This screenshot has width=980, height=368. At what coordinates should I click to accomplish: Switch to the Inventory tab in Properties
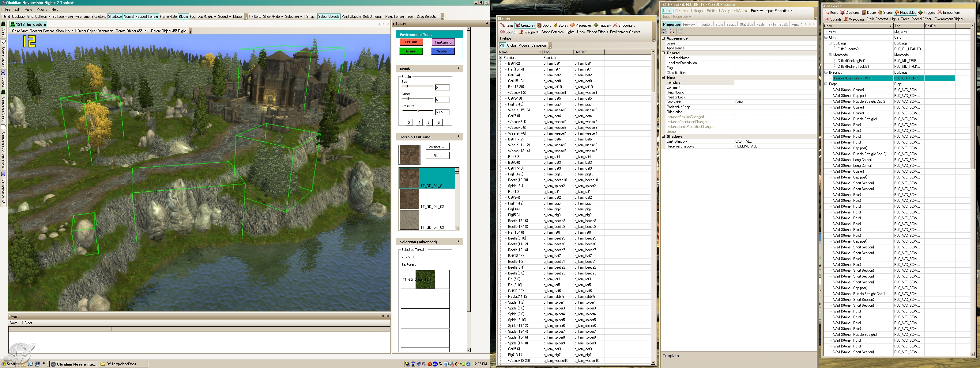pyautogui.click(x=705, y=25)
